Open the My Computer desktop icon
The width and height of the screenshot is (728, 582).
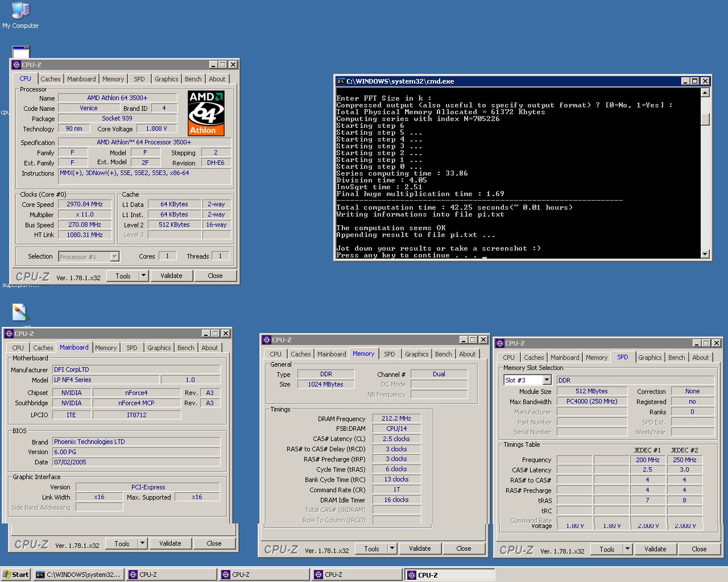click(20, 15)
